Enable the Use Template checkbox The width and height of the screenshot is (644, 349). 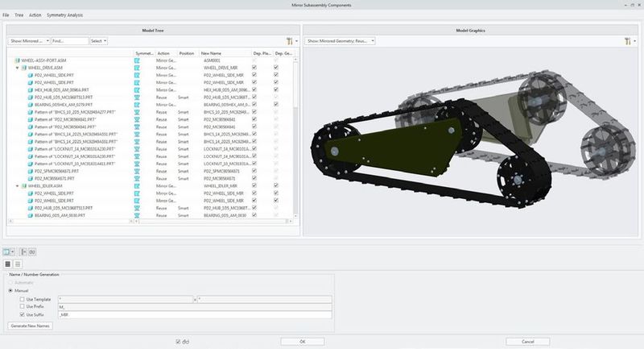22,298
